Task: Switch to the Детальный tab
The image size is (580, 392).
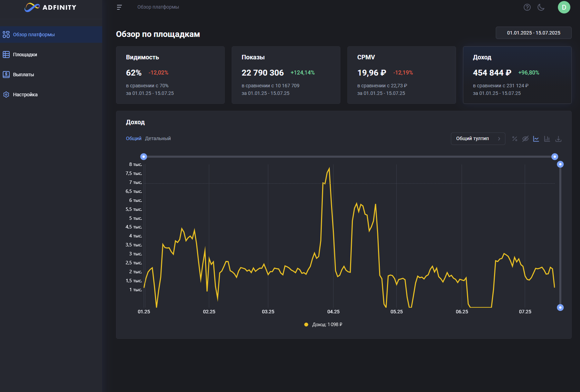Action: [x=158, y=138]
